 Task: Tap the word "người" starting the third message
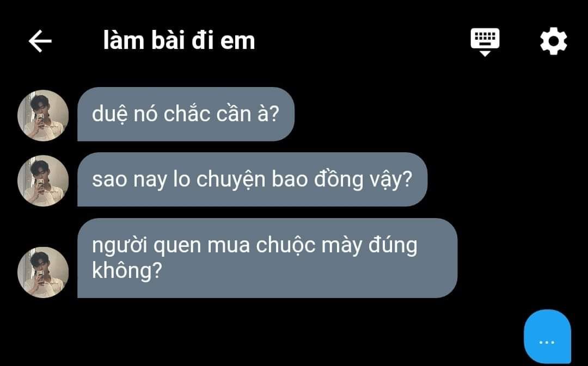point(120,246)
